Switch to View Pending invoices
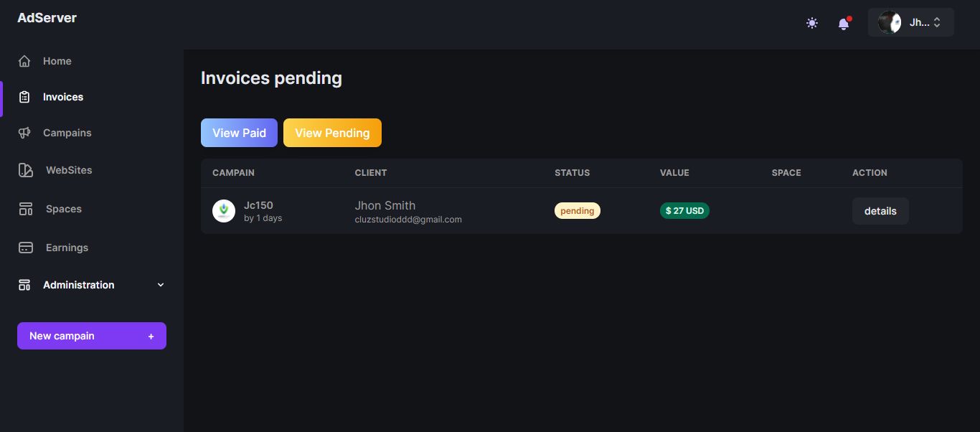 (x=332, y=133)
